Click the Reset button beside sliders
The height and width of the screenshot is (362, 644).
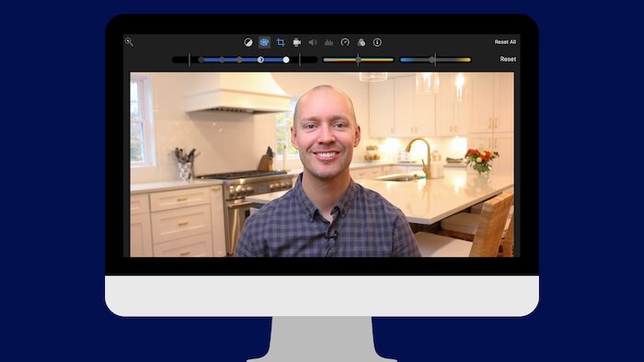tap(508, 59)
